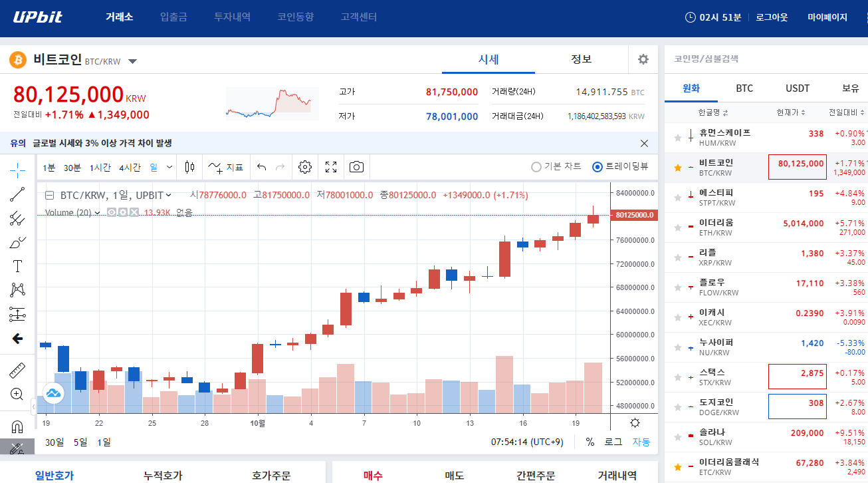Switch to the BTC market tab

(x=744, y=88)
